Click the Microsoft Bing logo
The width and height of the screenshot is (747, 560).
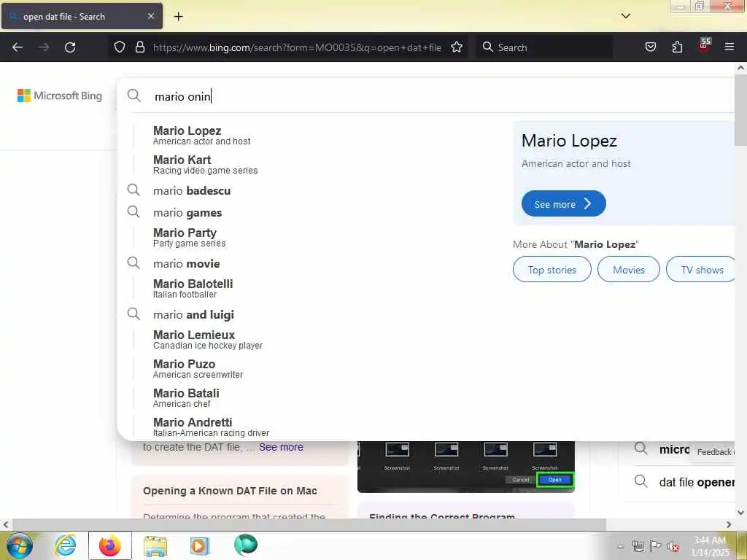[60, 96]
